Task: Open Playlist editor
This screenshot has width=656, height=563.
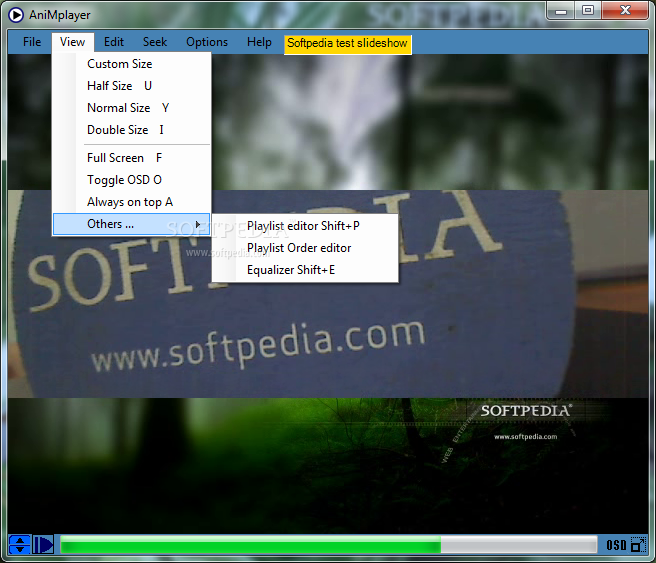Action: [305, 226]
